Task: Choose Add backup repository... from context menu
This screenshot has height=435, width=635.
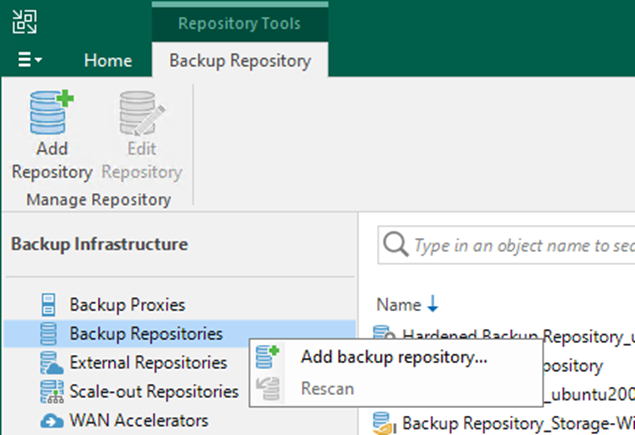Action: point(394,357)
